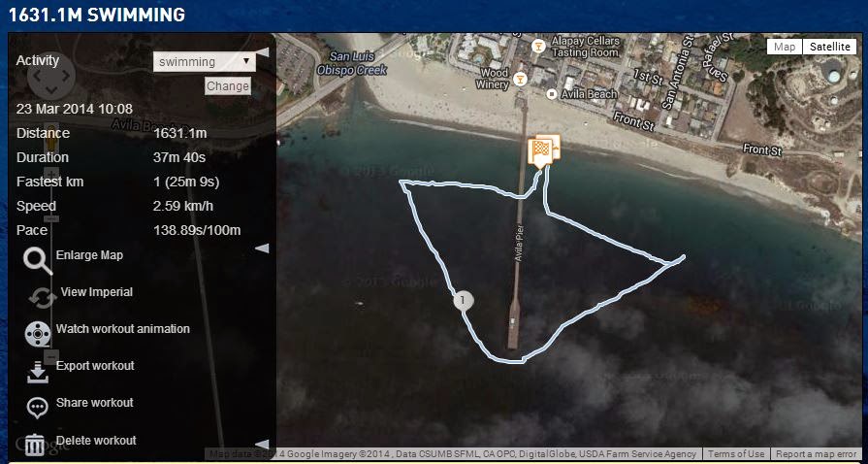Click the 23 Mar 2014 10:08 date
Screen dimensions: 868x464
pos(75,109)
